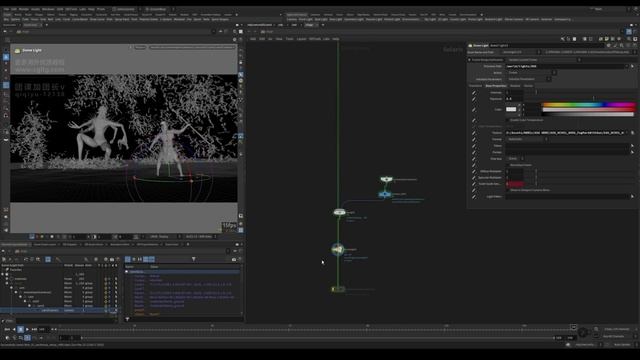The height and width of the screenshot is (360, 640).
Task: Click the Point Light shelf tool
Action: (305, 19)
